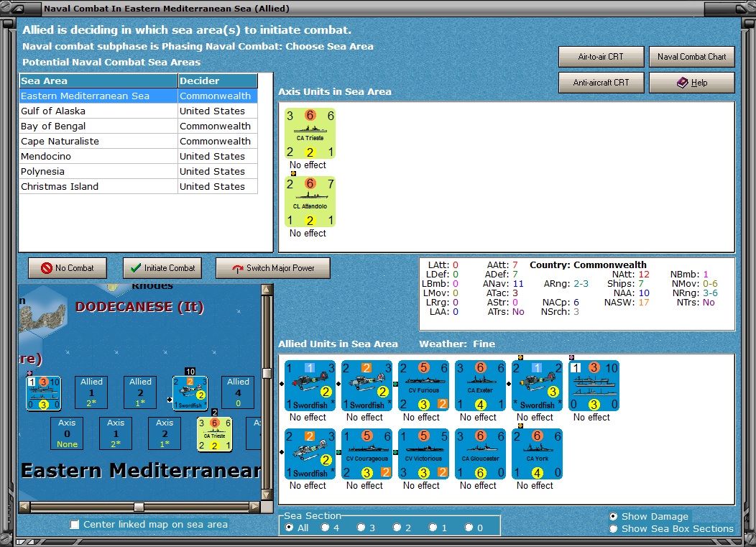Click the map's horizontal scrollbar thumb

[x=139, y=507]
